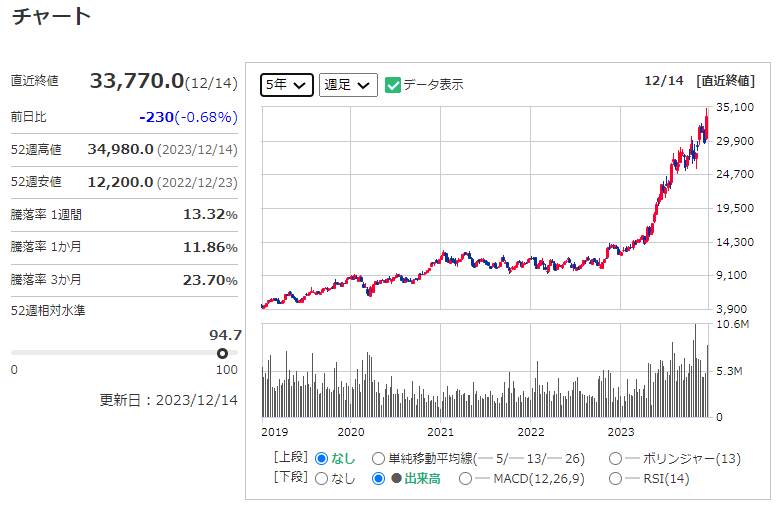
Task: Select 下段 なし radio option
Action: pos(321,479)
